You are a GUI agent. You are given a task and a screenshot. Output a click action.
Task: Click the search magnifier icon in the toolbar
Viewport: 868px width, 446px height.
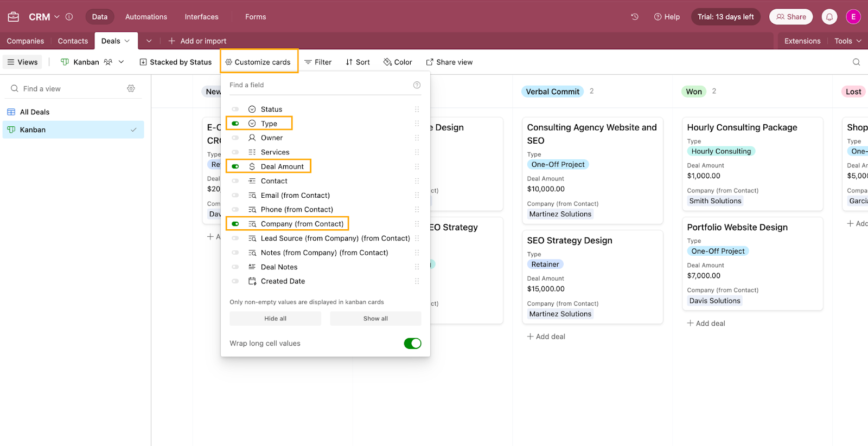pyautogui.click(x=857, y=62)
